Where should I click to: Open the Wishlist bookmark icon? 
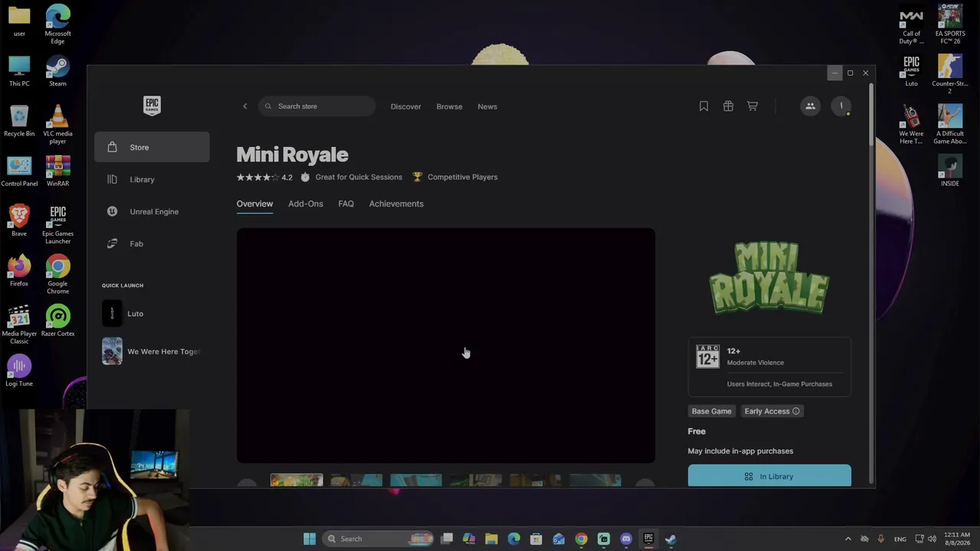pyautogui.click(x=704, y=106)
